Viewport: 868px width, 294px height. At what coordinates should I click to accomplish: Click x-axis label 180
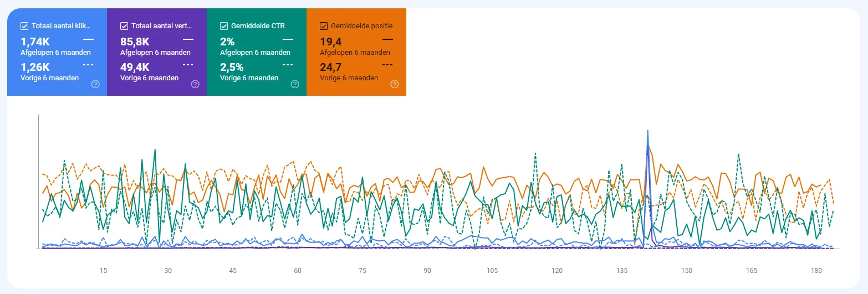pyautogui.click(x=816, y=271)
